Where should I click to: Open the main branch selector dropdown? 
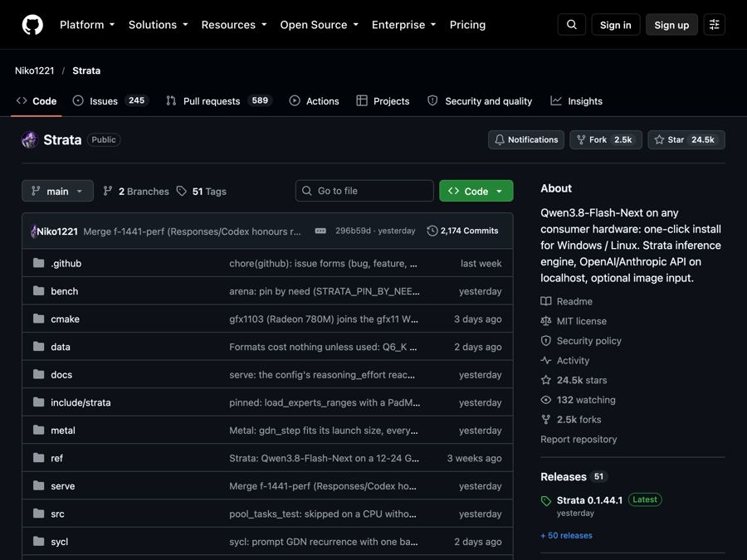[x=57, y=191]
